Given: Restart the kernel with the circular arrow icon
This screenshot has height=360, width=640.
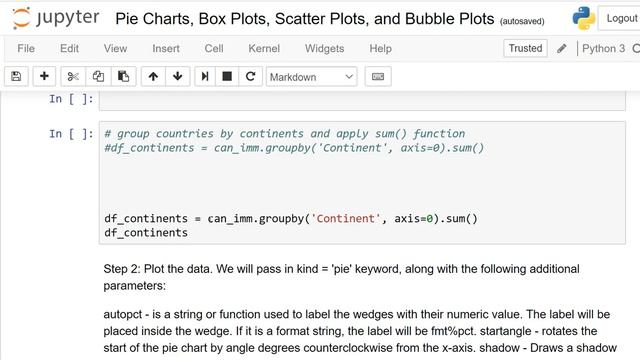Looking at the screenshot, I should (x=250, y=76).
